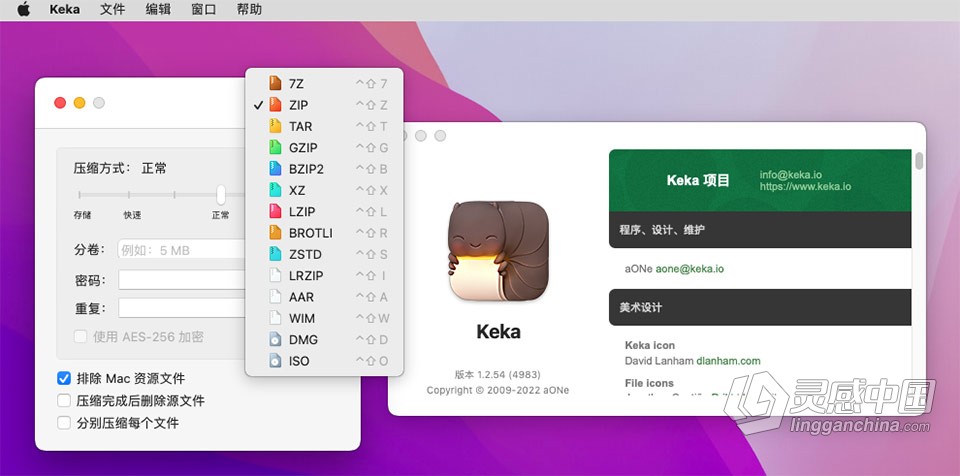Click the 版本 1.2.54 (4983) text
This screenshot has height=476, width=960.
(498, 374)
